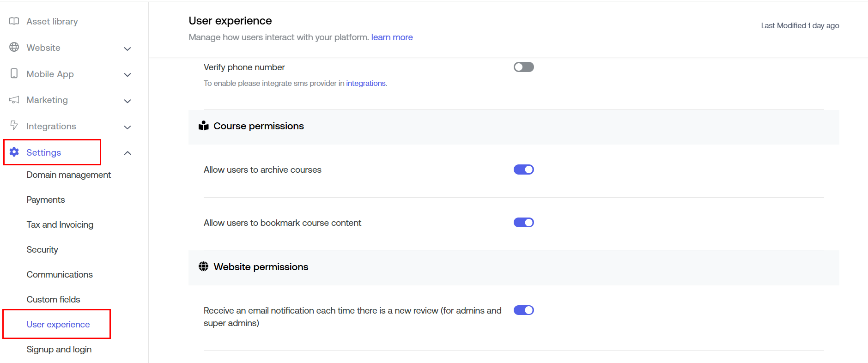Click the Mobile App phone icon

tap(14, 73)
